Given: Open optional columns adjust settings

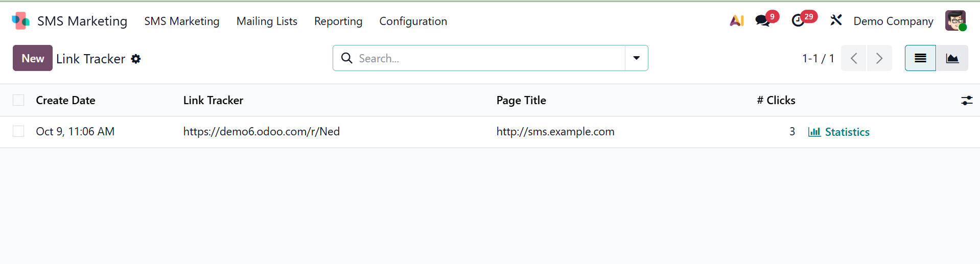Looking at the screenshot, I should (966, 101).
